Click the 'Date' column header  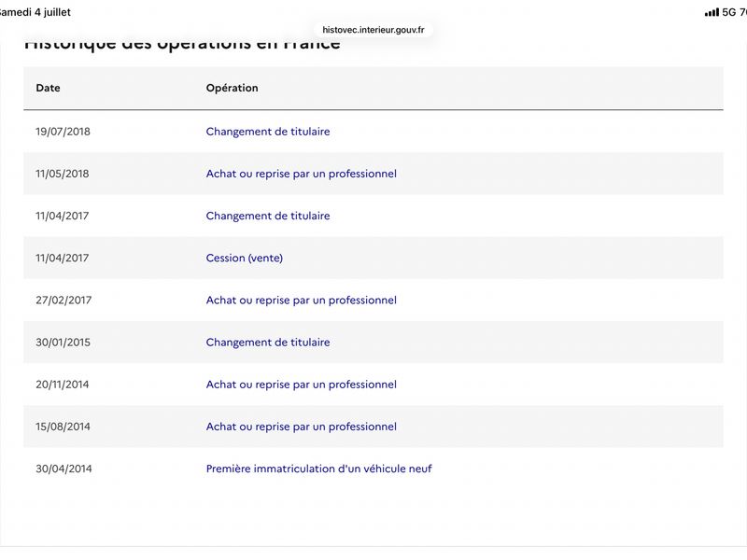49,88
